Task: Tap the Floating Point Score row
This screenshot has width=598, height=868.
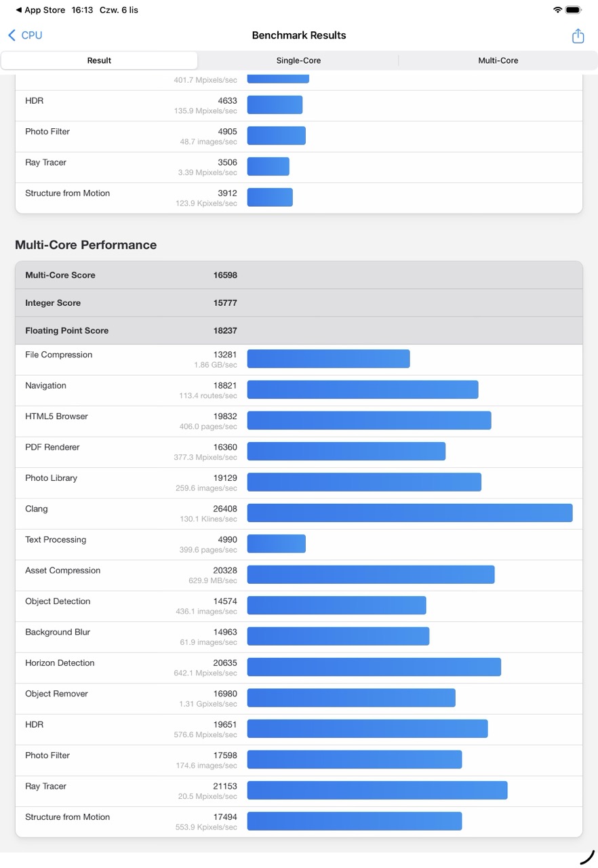Action: (298, 331)
